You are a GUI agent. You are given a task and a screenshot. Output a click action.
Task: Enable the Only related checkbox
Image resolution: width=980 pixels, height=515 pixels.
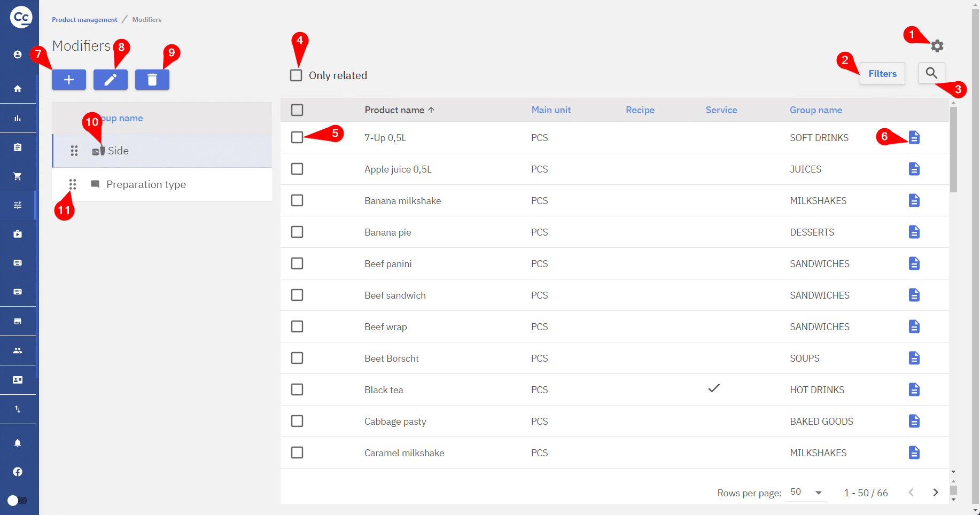tap(296, 75)
